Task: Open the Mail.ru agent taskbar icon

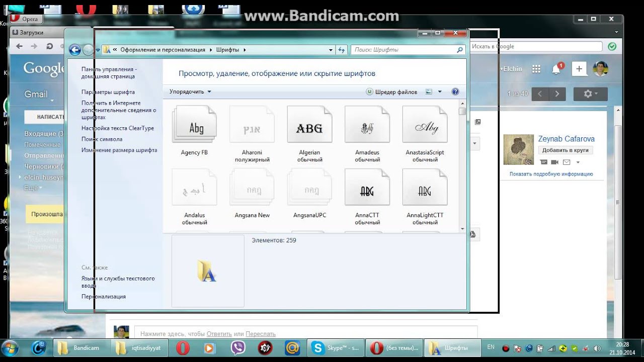Action: pyautogui.click(x=292, y=348)
